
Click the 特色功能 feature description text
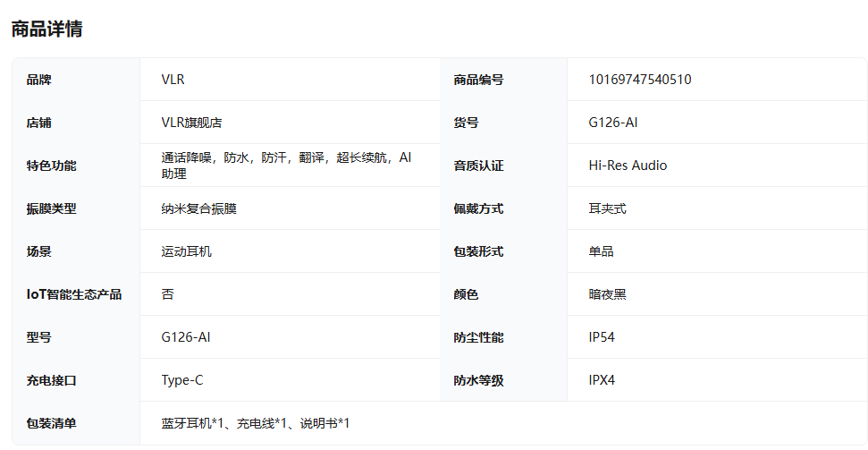286,166
